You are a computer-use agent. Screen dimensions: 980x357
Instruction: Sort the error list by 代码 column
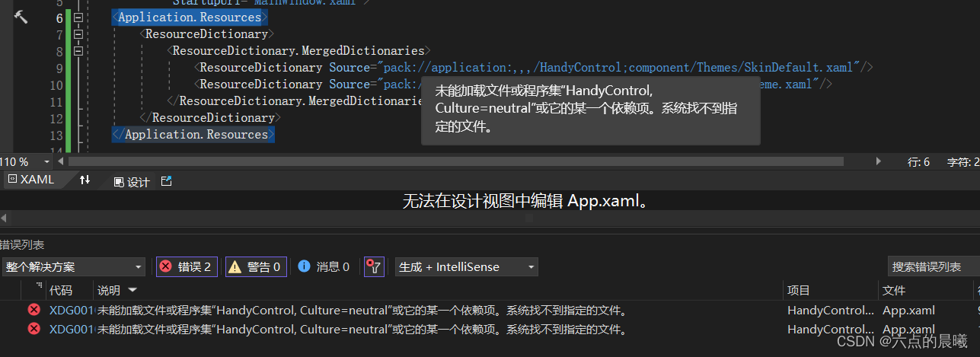pos(61,290)
